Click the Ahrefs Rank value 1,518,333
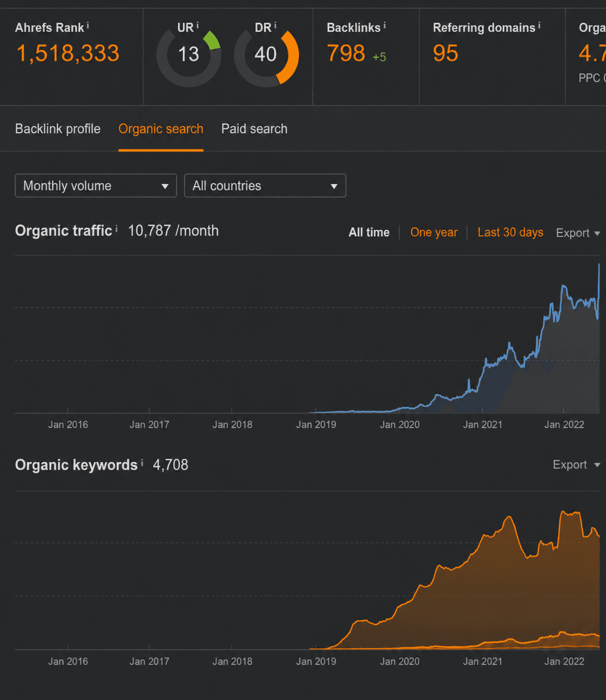This screenshot has height=700, width=606. pyautogui.click(x=68, y=53)
